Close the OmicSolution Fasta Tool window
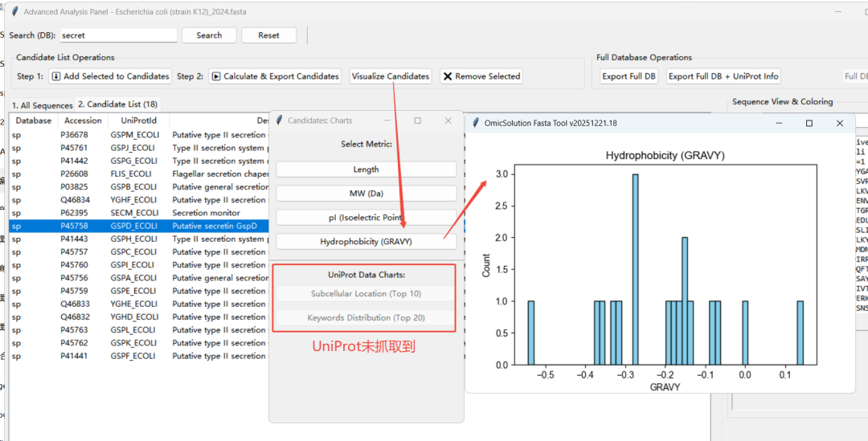The image size is (868, 441). [x=840, y=124]
